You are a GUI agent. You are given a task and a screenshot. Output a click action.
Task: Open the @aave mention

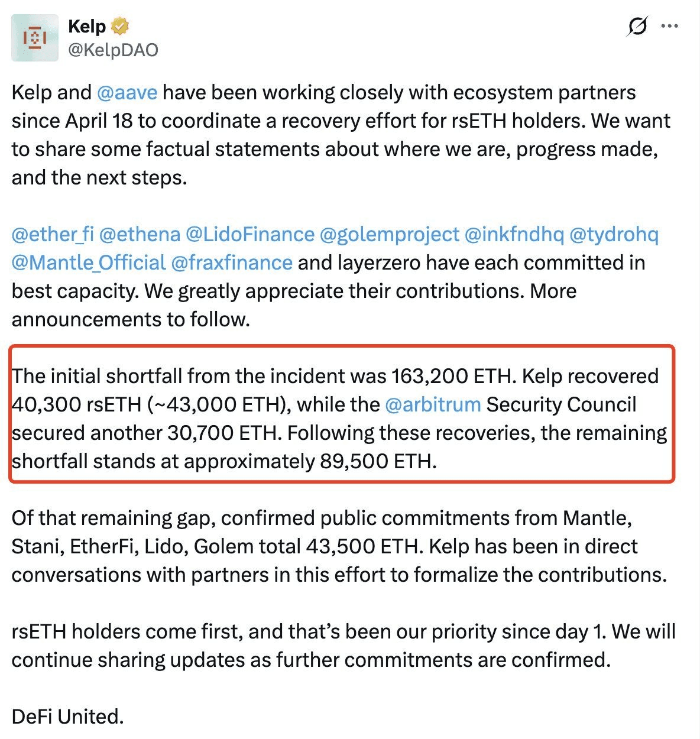tap(127, 93)
